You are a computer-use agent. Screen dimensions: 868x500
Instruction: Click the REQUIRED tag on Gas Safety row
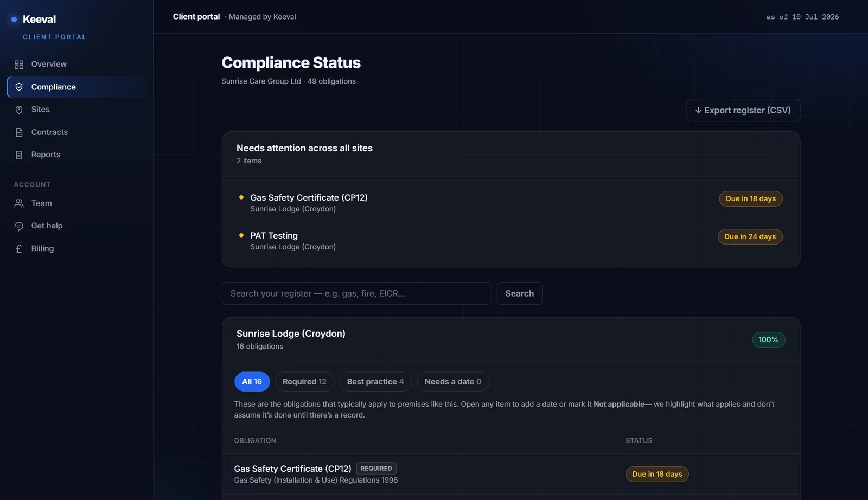(376, 469)
